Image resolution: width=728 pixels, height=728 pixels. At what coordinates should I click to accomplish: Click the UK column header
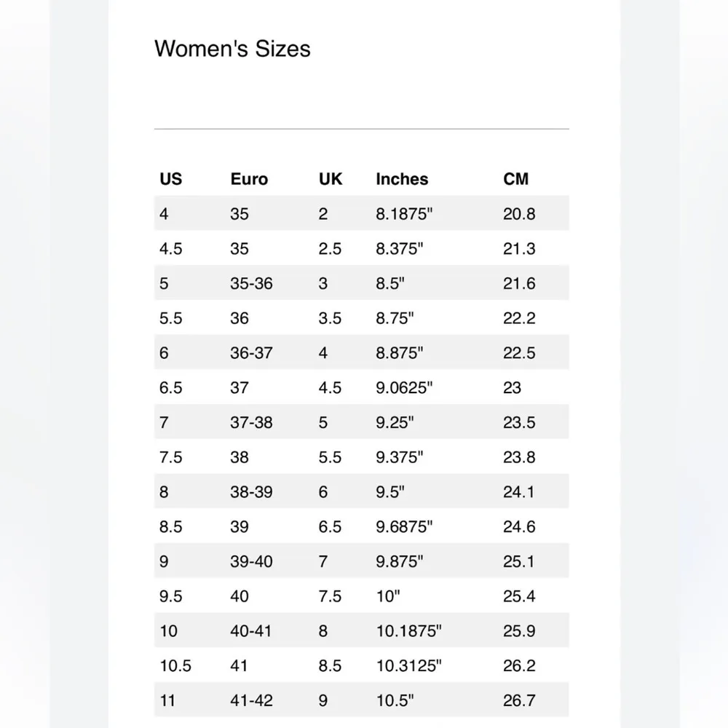tap(331, 179)
